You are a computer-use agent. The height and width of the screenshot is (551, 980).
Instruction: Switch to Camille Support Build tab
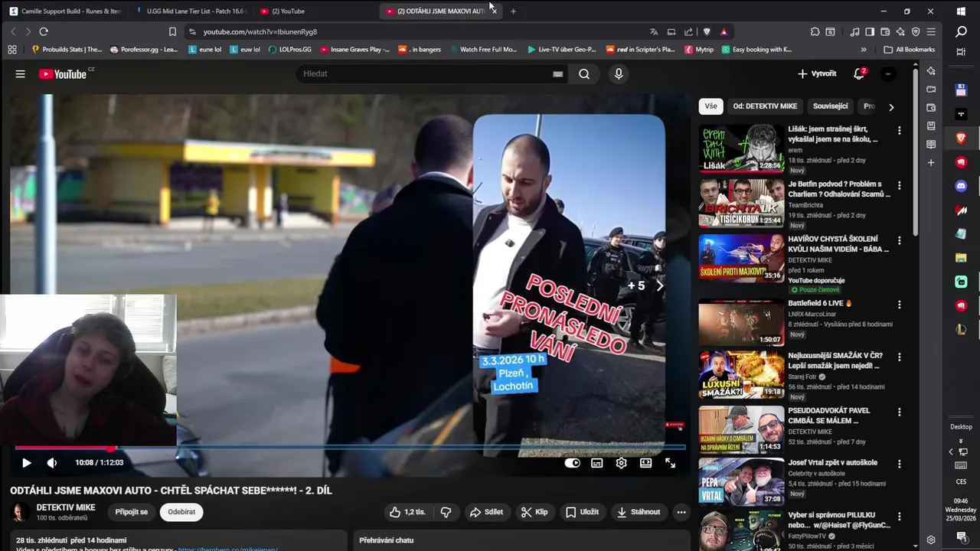(x=64, y=11)
